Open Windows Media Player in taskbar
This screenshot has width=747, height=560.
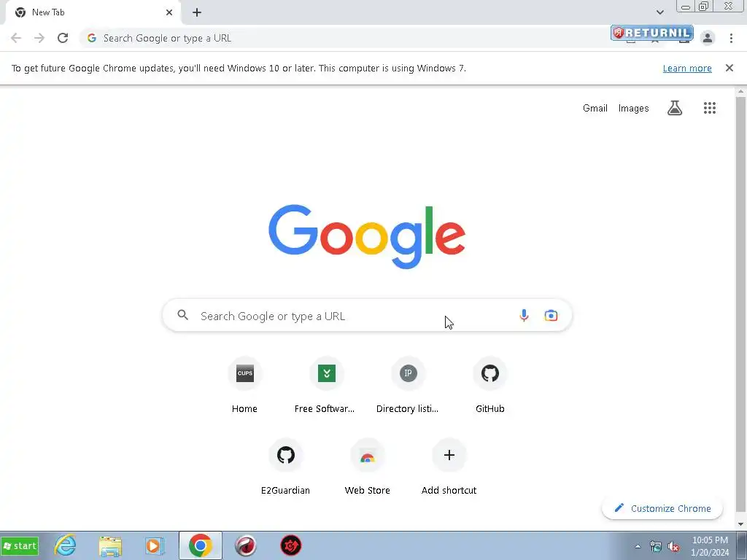(155, 545)
